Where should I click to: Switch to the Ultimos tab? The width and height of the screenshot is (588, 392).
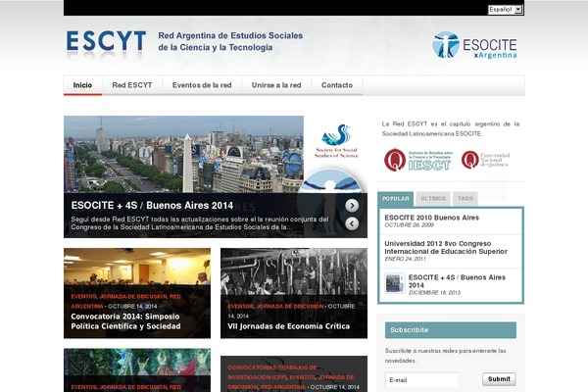point(433,198)
